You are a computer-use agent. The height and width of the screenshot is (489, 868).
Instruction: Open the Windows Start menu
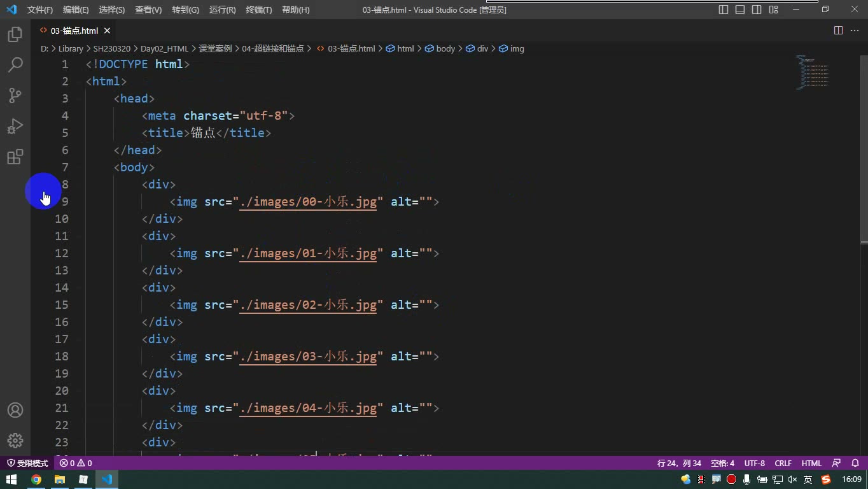click(11, 479)
